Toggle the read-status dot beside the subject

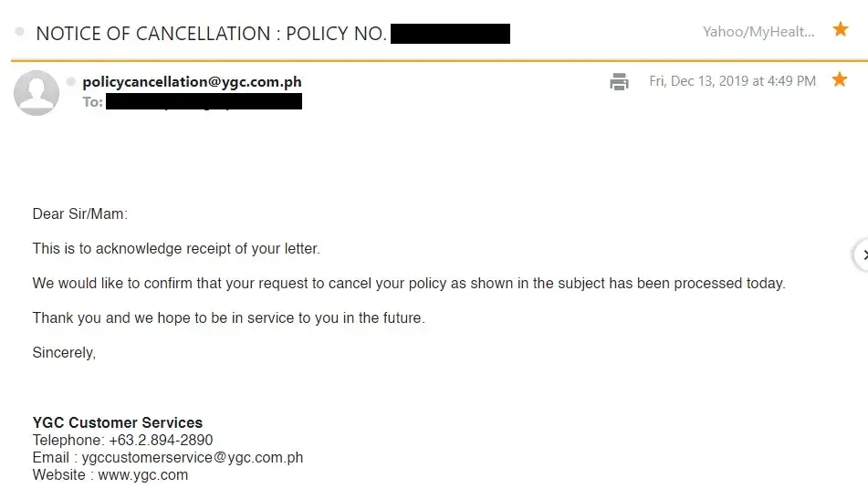coord(20,33)
